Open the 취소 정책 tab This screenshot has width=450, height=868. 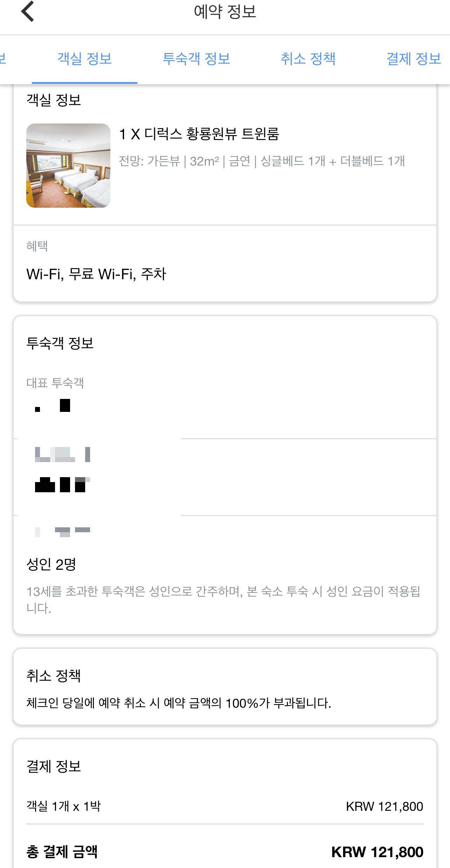308,59
